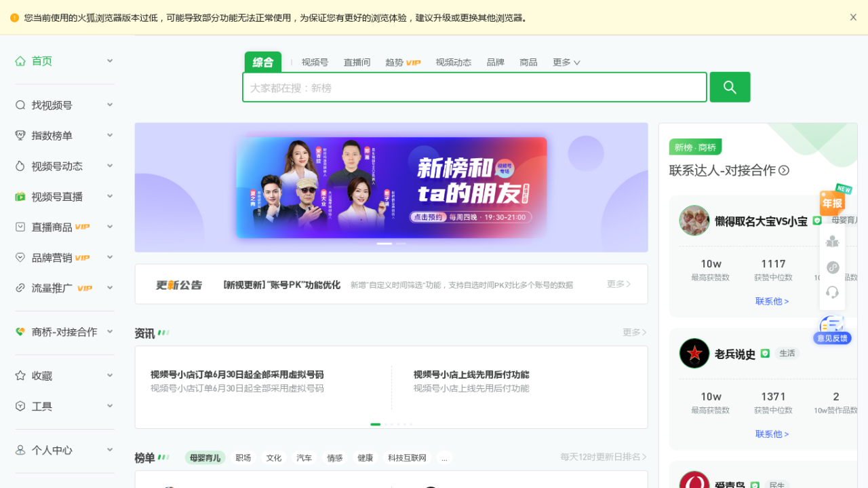
Task: Focus the 大家都在搜 search input field
Action: click(475, 88)
